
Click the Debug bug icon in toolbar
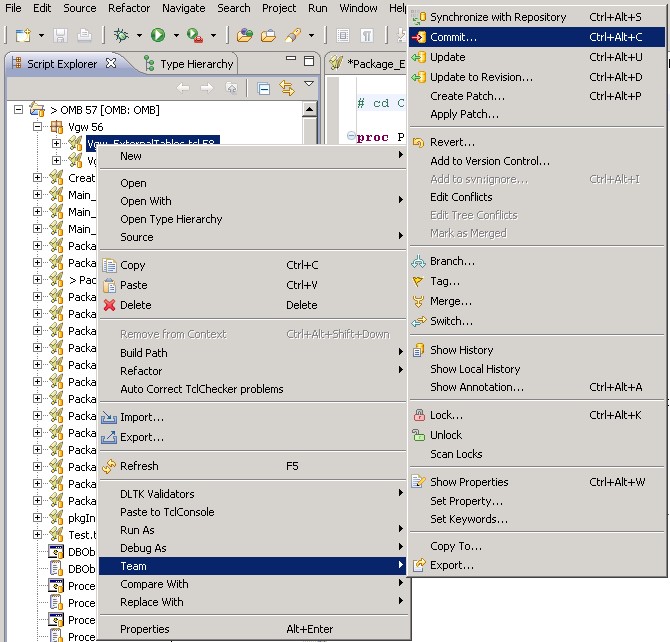(x=122, y=36)
